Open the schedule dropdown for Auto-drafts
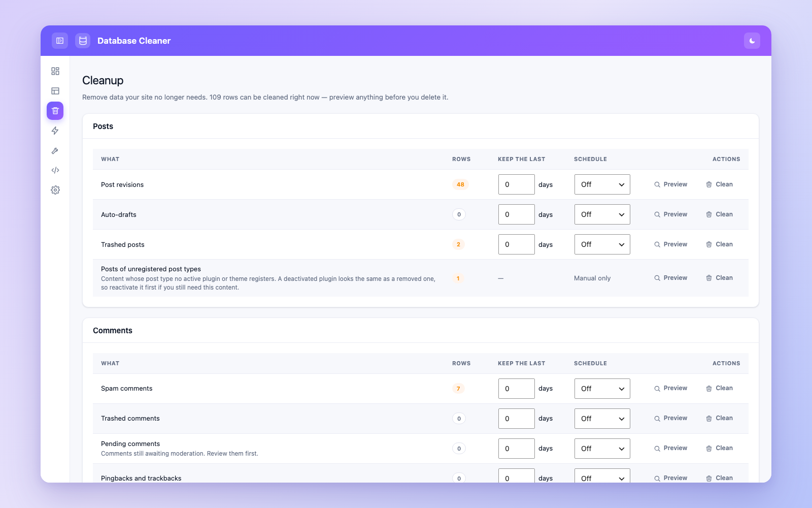812x508 pixels. point(602,214)
